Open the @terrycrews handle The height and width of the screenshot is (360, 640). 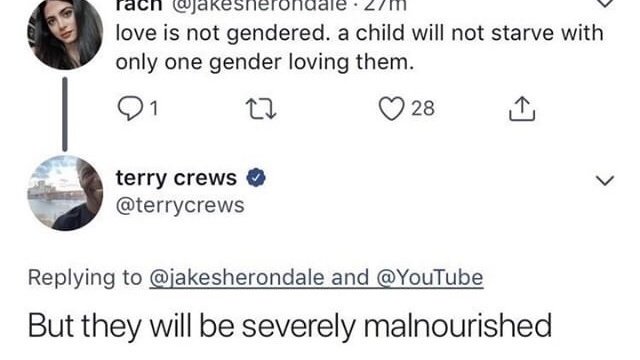point(180,205)
